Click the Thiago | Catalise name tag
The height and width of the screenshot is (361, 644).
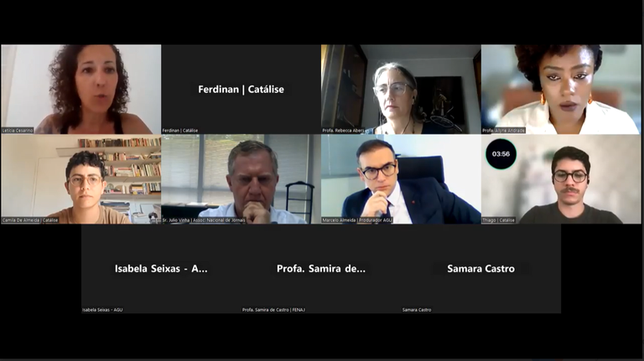[498, 220]
